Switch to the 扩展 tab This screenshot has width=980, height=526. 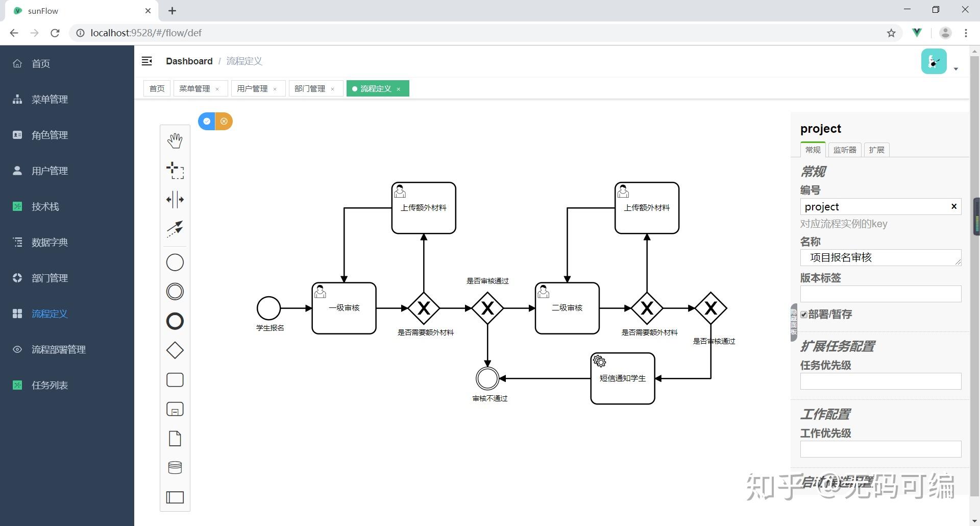[876, 150]
